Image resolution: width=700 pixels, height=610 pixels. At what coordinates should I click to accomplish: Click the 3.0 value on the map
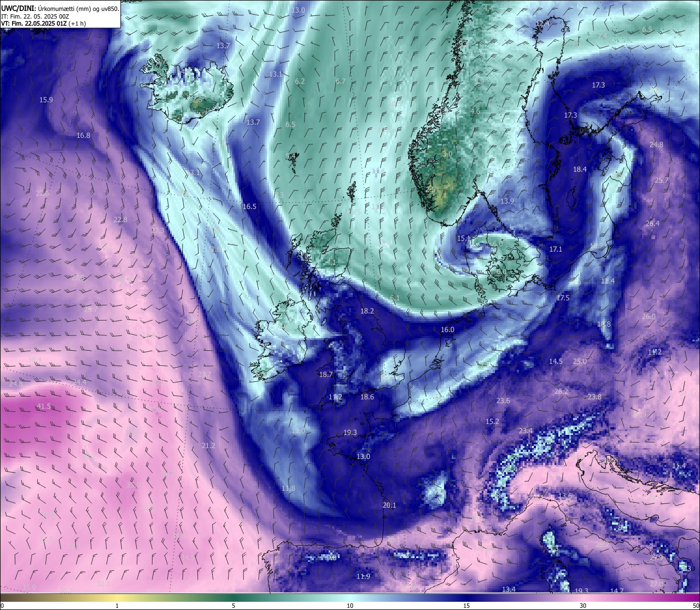click(x=447, y=154)
